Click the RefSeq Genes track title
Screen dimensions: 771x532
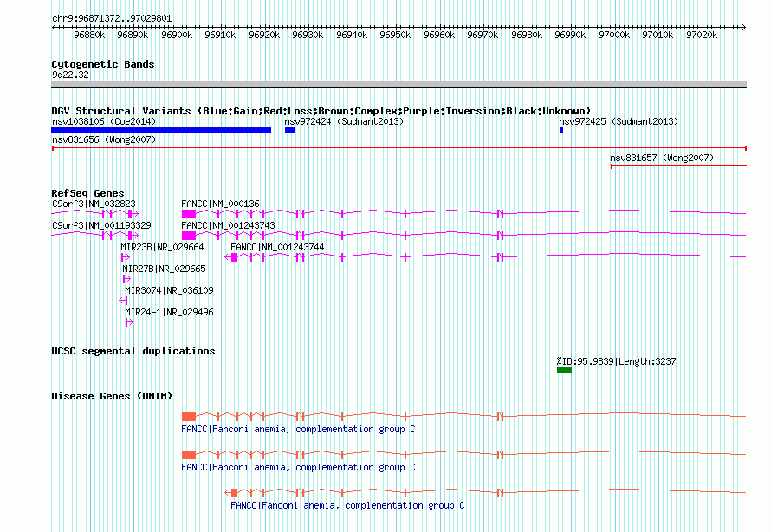pos(87,193)
